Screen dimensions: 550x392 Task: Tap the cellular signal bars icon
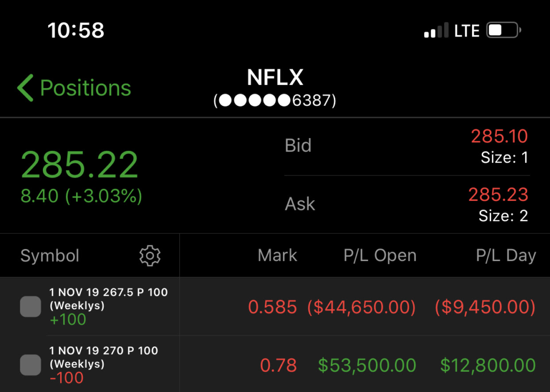[x=436, y=31]
